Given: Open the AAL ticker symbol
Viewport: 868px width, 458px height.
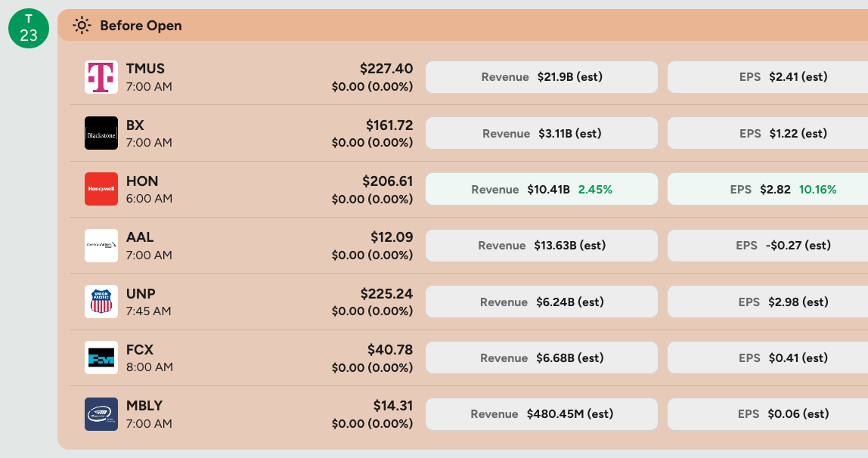Looking at the screenshot, I should click(x=140, y=237).
